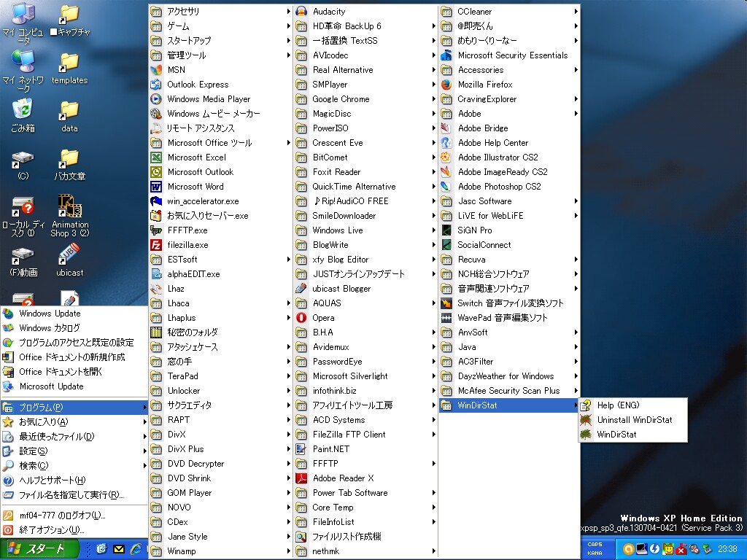This screenshot has width=747, height=560.
Task: Open the TeraPad folder entry
Action: (220, 376)
